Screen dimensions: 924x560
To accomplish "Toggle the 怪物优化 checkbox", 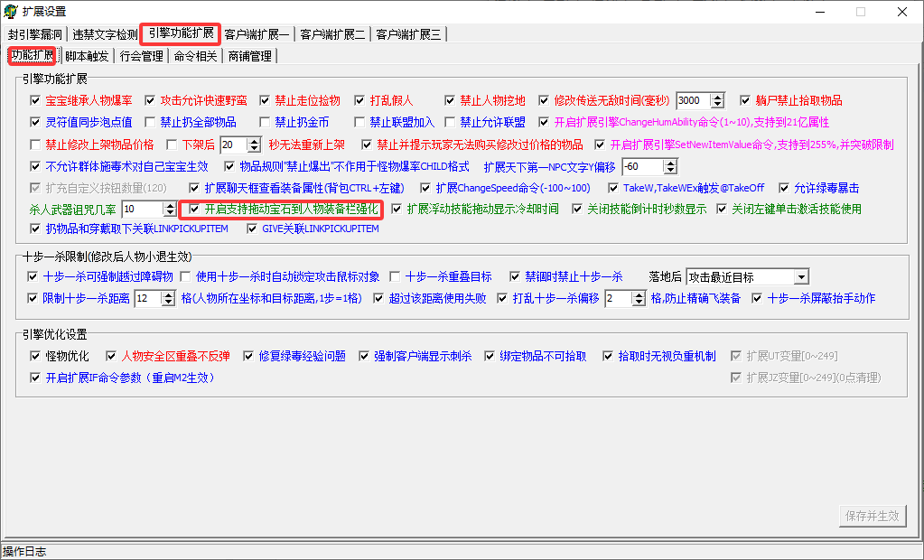I will coord(35,356).
